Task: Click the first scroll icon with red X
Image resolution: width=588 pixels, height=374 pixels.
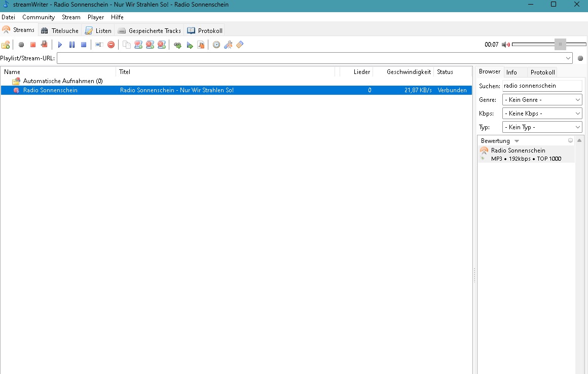Action: 150,45
